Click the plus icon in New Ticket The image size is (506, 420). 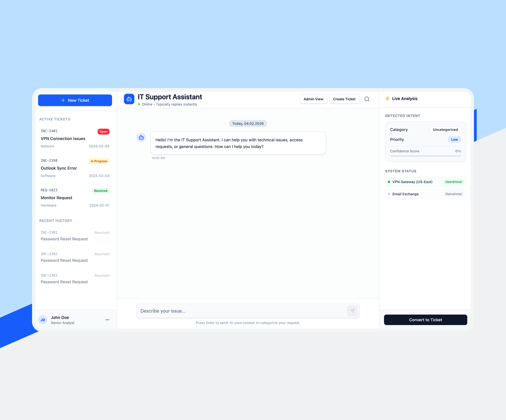(63, 100)
